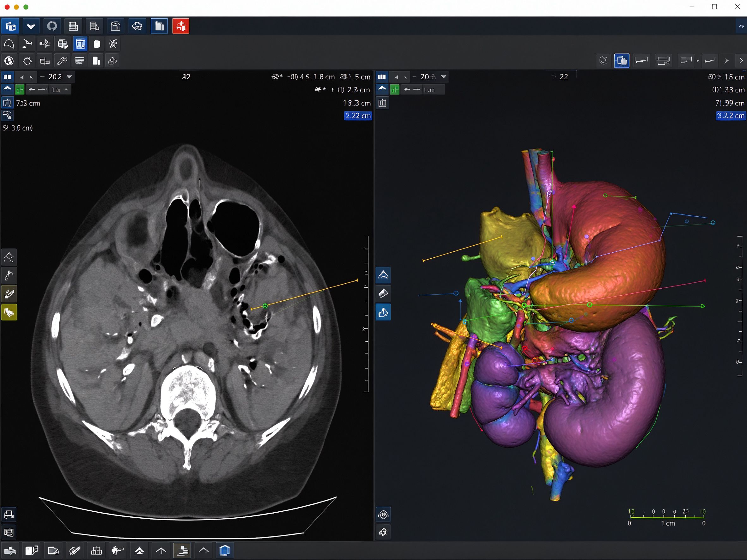Select the highlighted pages icon next to the red button
747x560 pixels.
point(159,26)
